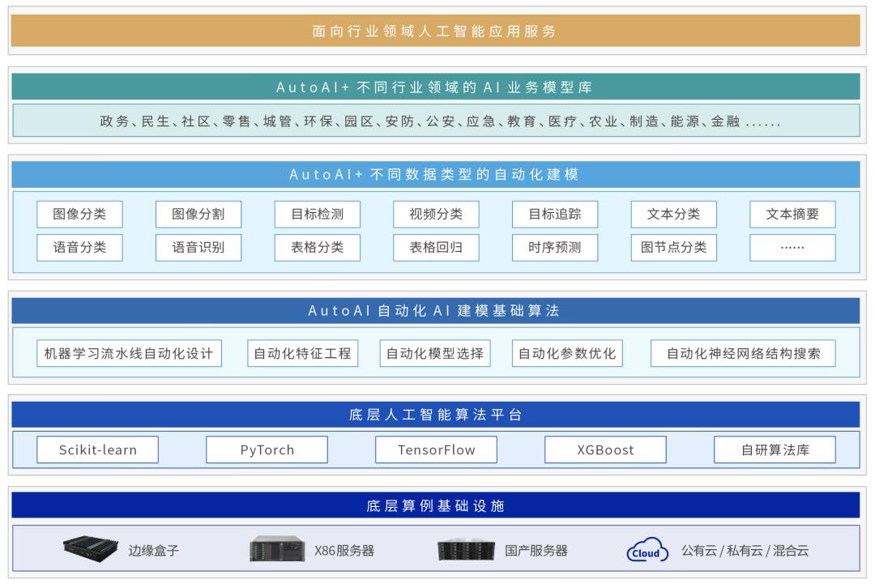Select the 文本摘要 capability
The image size is (875, 588).
[792, 214]
